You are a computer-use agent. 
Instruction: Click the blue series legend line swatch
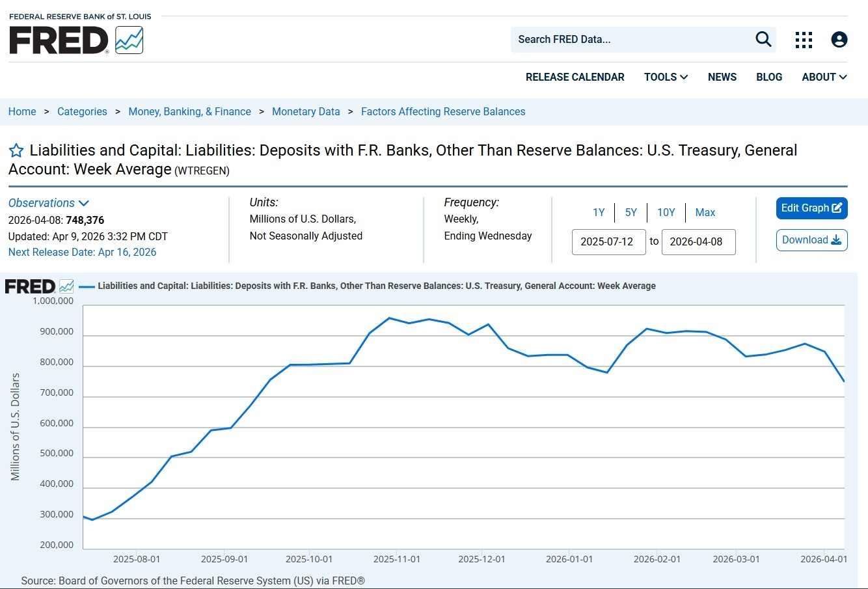click(87, 286)
